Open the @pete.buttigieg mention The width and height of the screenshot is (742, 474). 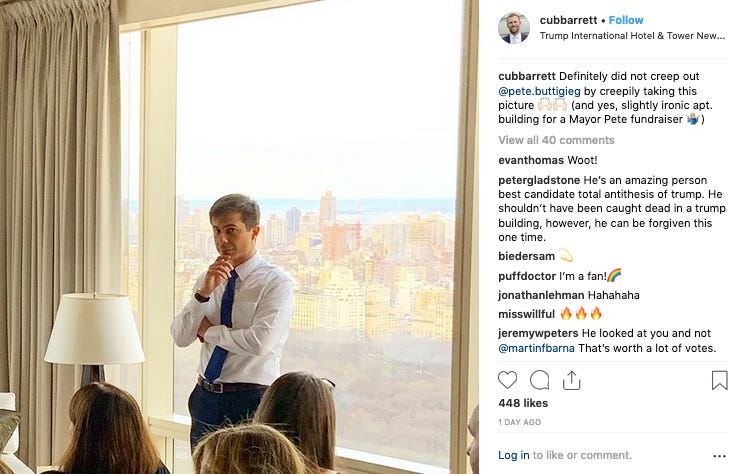[539, 91]
